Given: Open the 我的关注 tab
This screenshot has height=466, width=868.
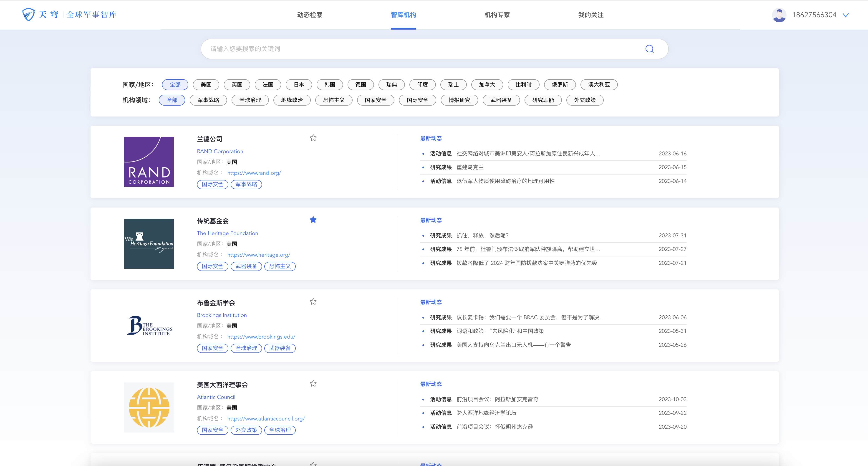Looking at the screenshot, I should [x=591, y=15].
